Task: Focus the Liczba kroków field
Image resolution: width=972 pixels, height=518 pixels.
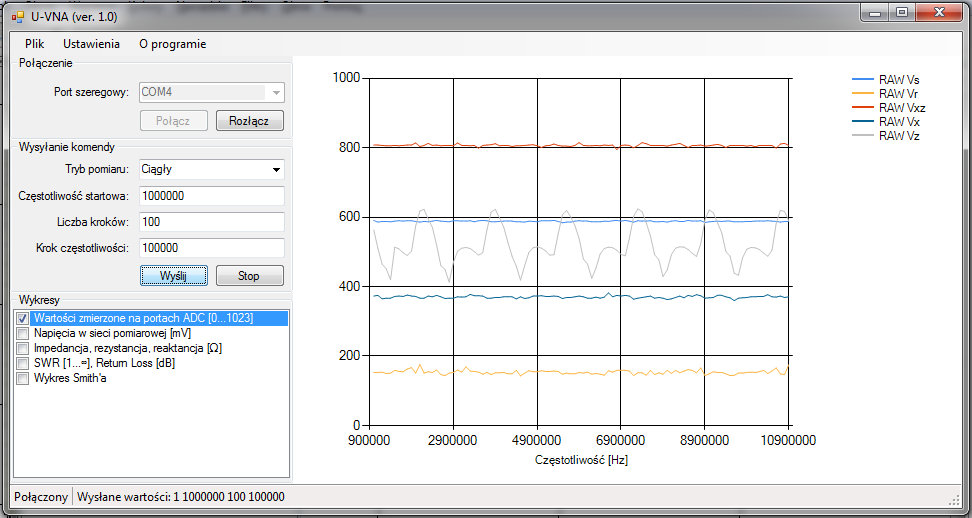Action: coord(211,221)
